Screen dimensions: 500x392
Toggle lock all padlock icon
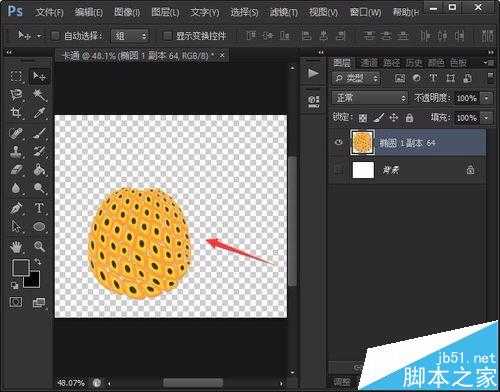tap(409, 117)
